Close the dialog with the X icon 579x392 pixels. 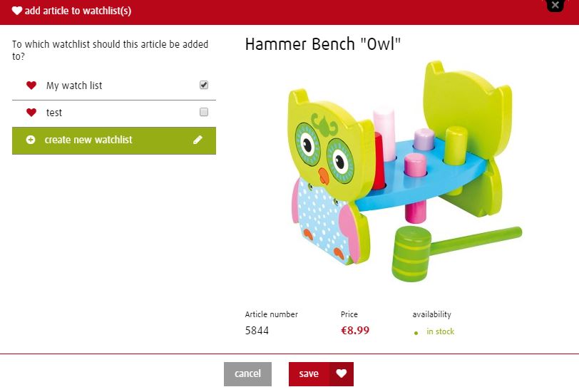coord(555,5)
